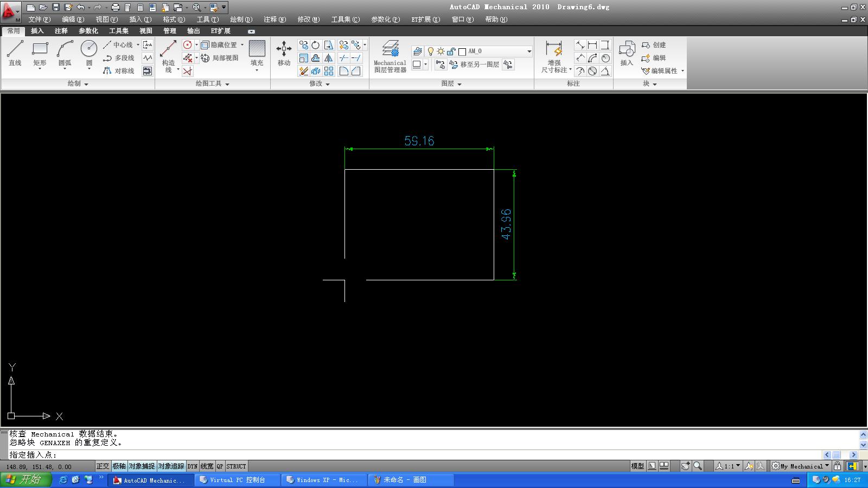Click the print icon in quick access toolbar
The image size is (868, 488).
click(x=116, y=8)
